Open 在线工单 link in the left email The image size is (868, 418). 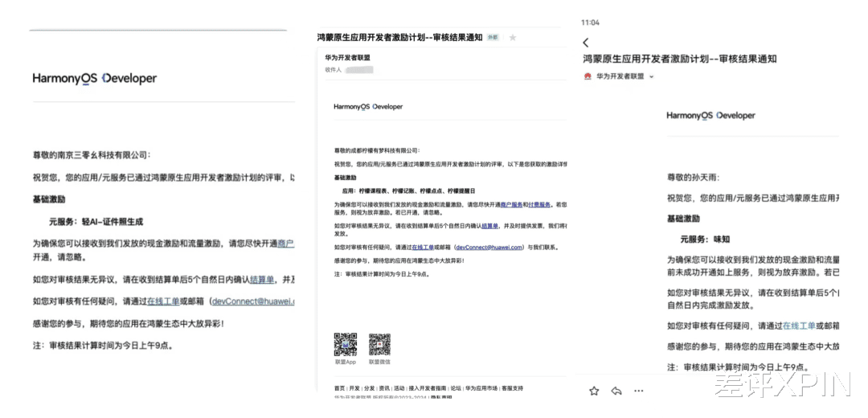(x=162, y=301)
